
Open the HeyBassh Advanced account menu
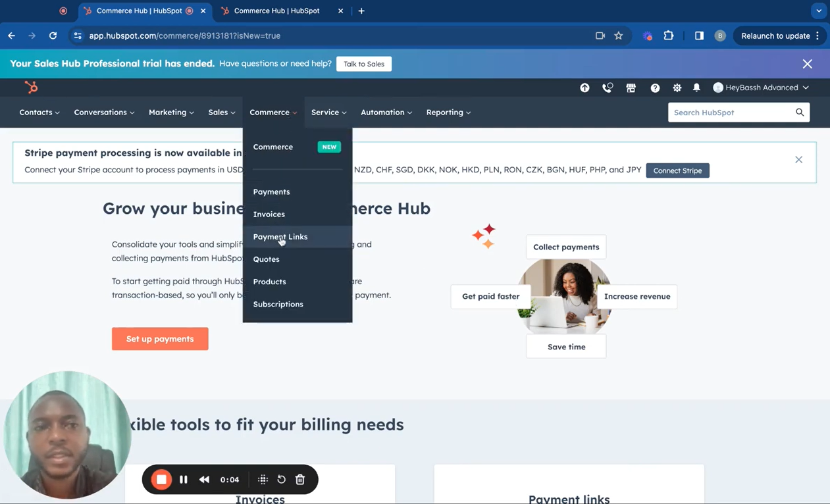point(761,88)
